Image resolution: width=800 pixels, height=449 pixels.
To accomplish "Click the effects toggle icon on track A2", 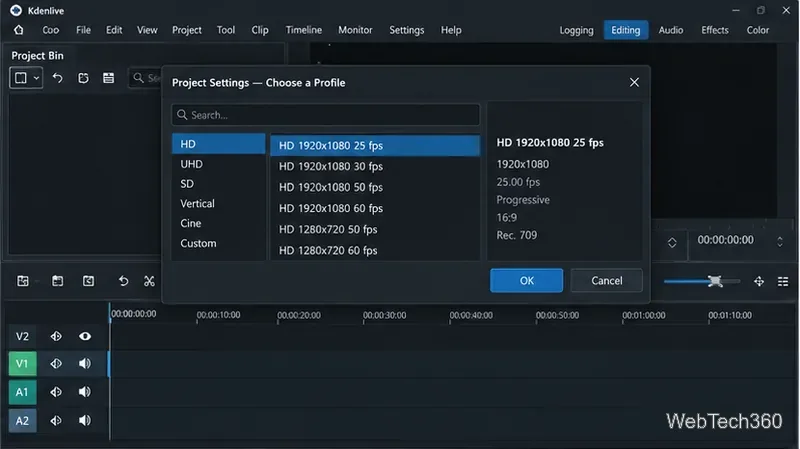I will [56, 420].
